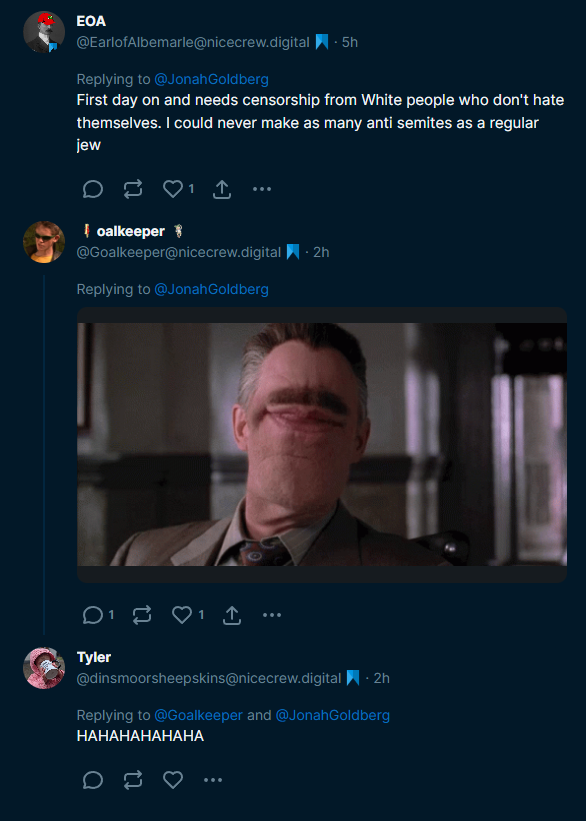Like Goalkeeper's GIF post

182,615
